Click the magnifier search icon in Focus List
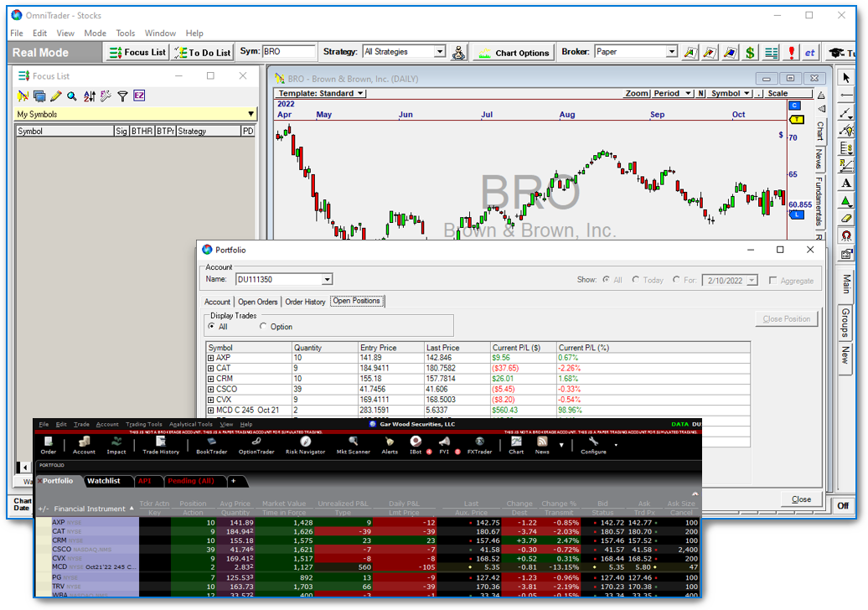The height and width of the screenshot is (610, 868). (72, 96)
